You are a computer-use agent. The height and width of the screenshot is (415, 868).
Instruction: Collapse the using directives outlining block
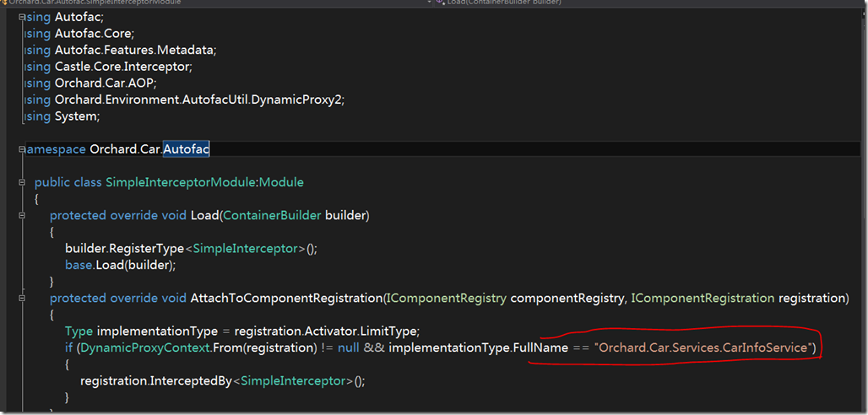(22, 16)
